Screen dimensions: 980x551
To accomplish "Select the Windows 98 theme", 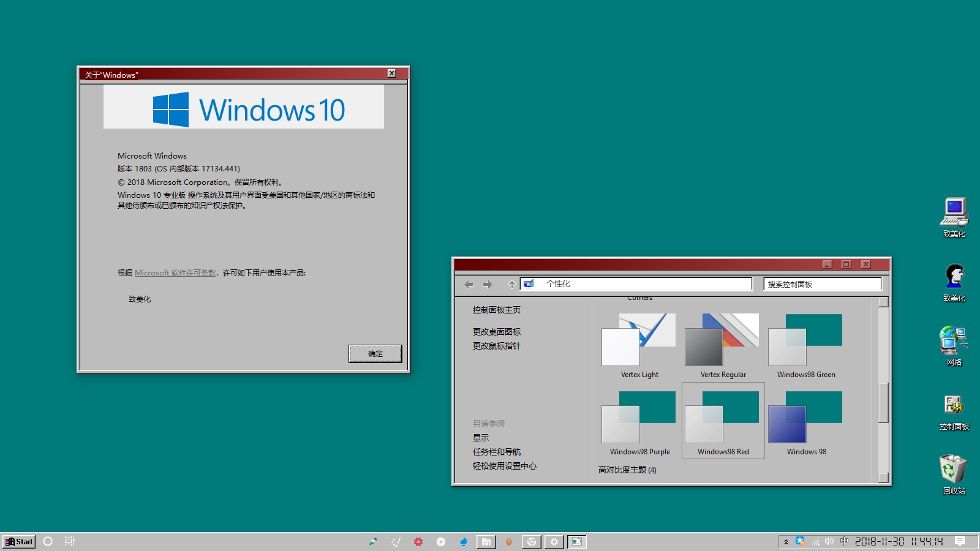I will pos(806,422).
